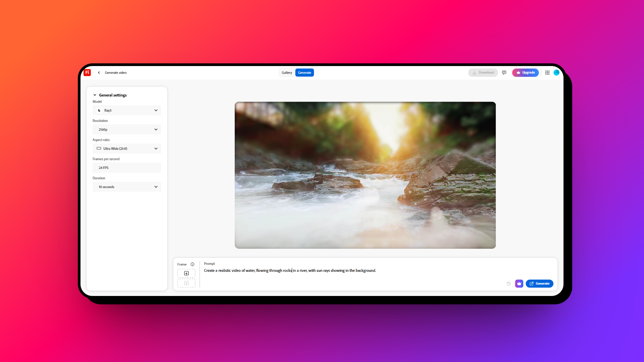This screenshot has width=644, height=362.
Task: Open the Duration dropdown showing 10 seconds
Action: [x=127, y=187]
